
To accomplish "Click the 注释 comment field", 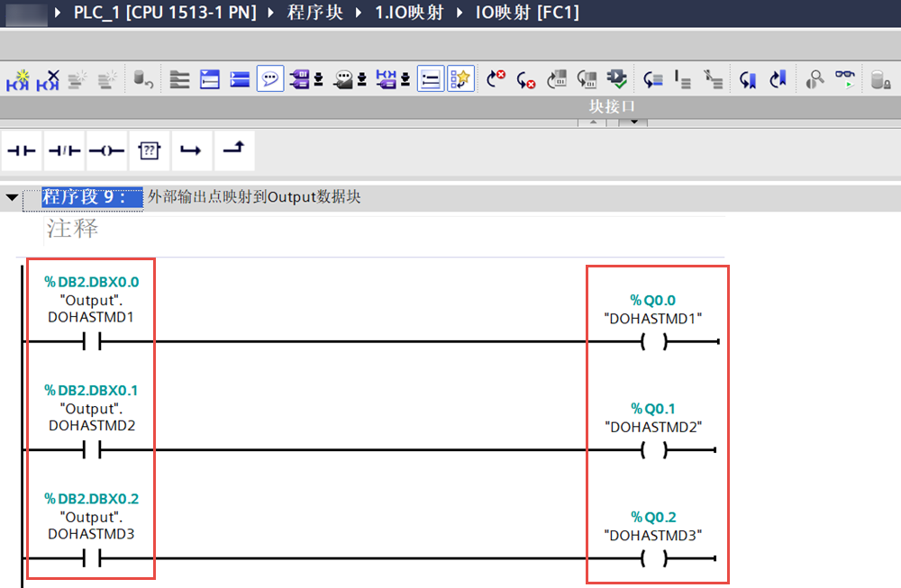I will [72, 229].
